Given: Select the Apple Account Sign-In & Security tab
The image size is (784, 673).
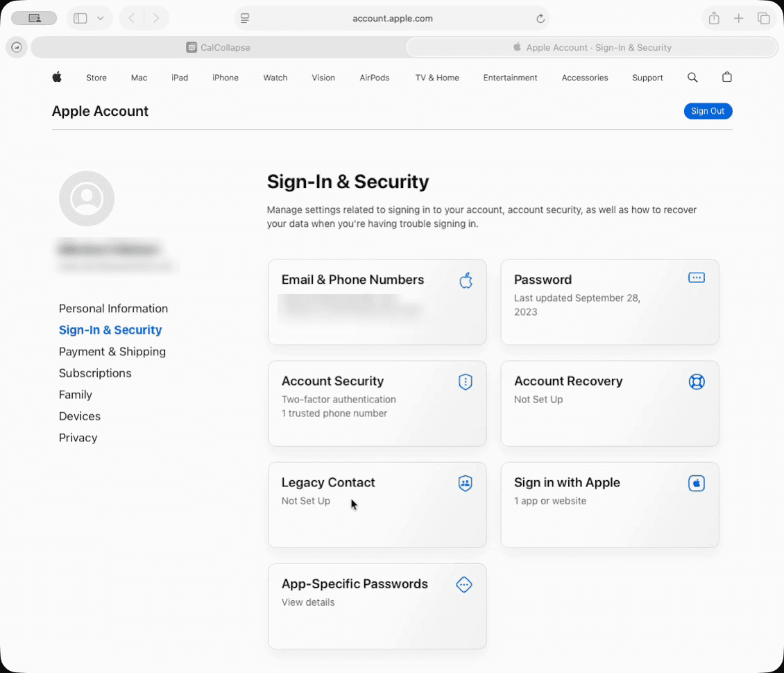Looking at the screenshot, I should click(x=592, y=47).
